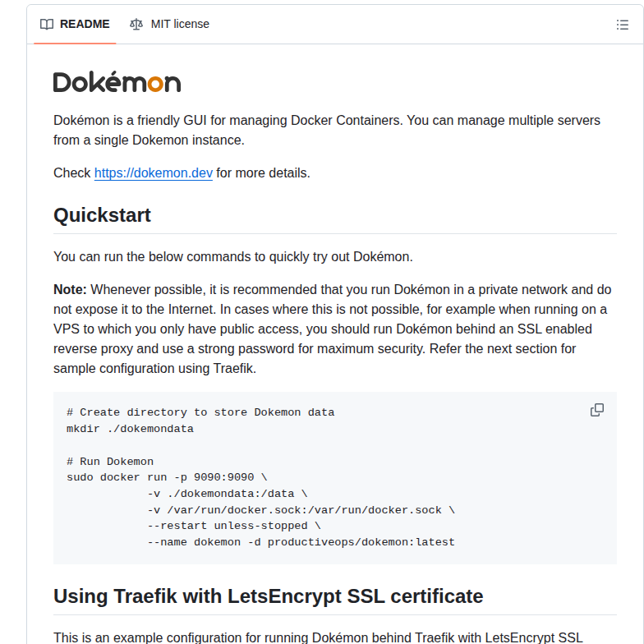This screenshot has height=644, width=644.
Task: Click the scales icon beside MIT license
Action: coord(136,25)
